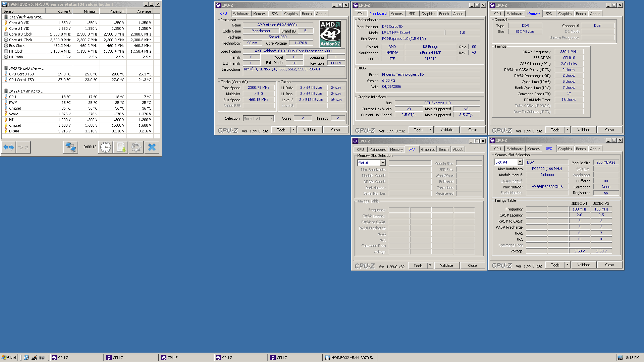The image size is (644, 362).
Task: Click the HYS64D32309GU-6 part number field
Action: [547, 187]
